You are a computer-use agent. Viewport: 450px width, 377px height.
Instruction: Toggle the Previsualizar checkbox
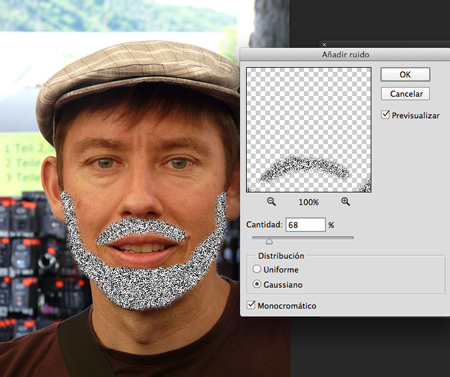pos(385,115)
